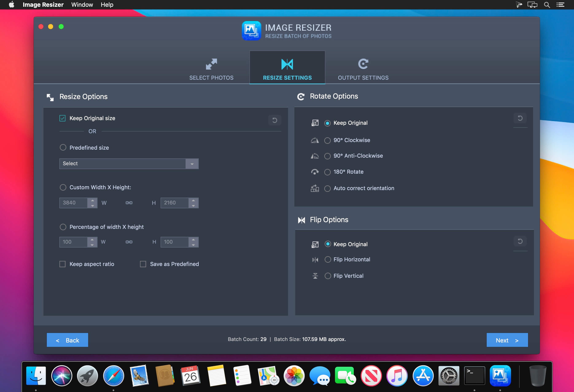This screenshot has width=574, height=392.
Task: Select Percentage of width X height option
Action: (63, 227)
